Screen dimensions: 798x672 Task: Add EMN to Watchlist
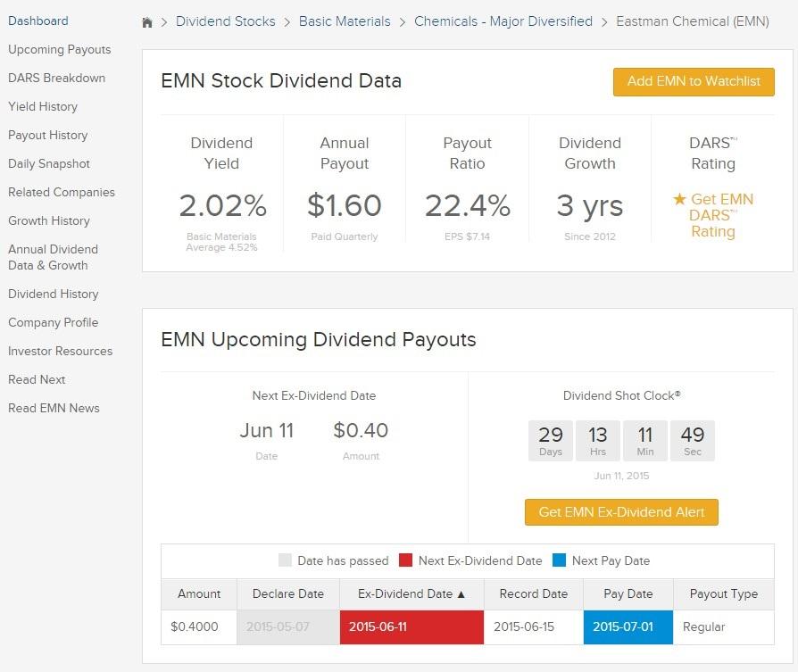[x=694, y=81]
